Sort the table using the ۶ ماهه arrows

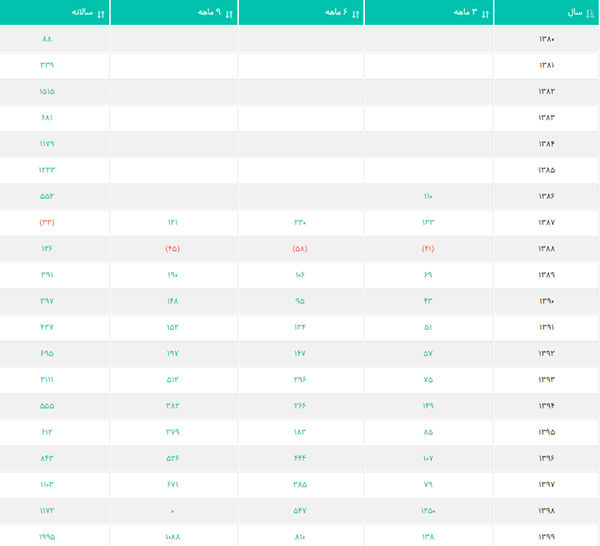tap(355, 14)
